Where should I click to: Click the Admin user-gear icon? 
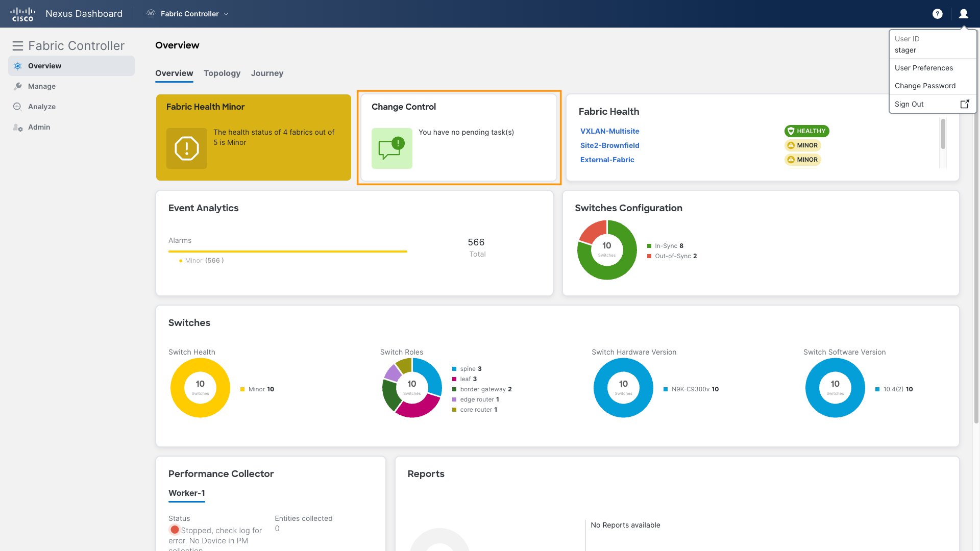pos(18,127)
